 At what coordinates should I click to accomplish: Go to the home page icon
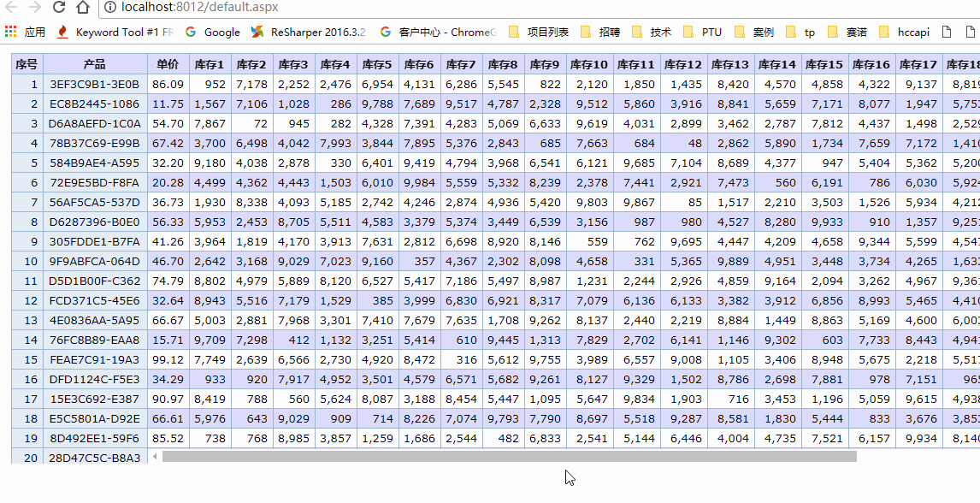pos(82,8)
